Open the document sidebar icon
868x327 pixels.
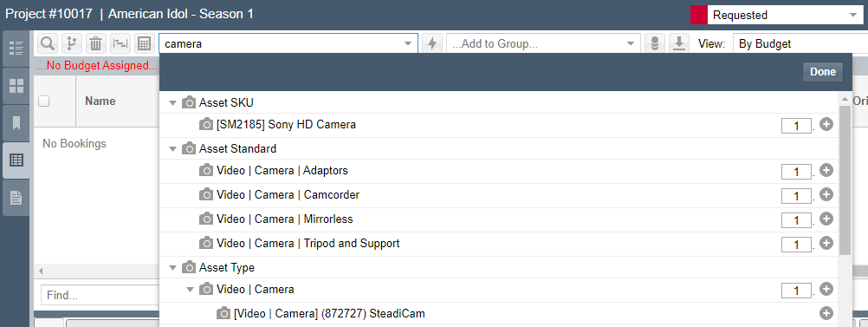(16, 197)
